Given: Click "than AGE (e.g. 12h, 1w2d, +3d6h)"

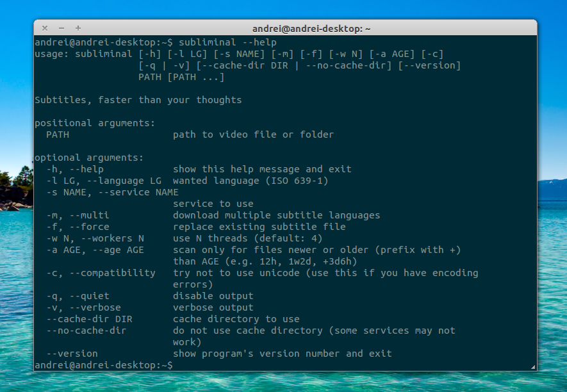Looking at the screenshot, I should click(x=265, y=262).
